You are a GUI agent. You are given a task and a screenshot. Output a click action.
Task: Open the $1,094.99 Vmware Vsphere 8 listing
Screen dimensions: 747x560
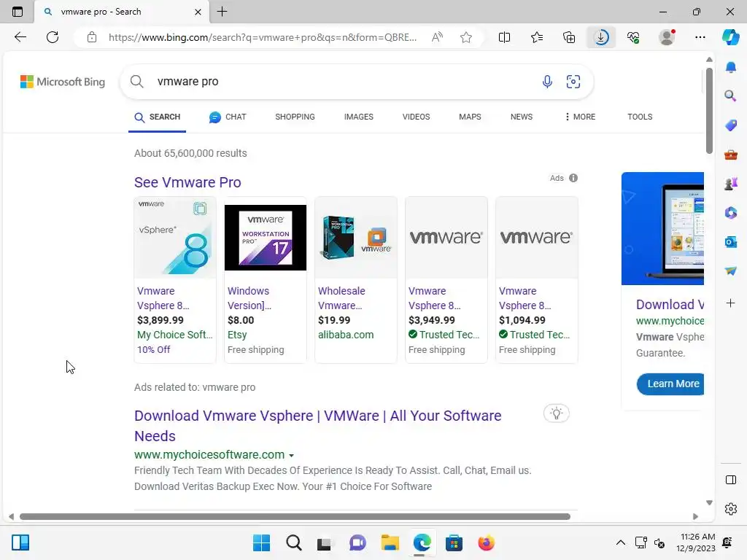tap(537, 280)
